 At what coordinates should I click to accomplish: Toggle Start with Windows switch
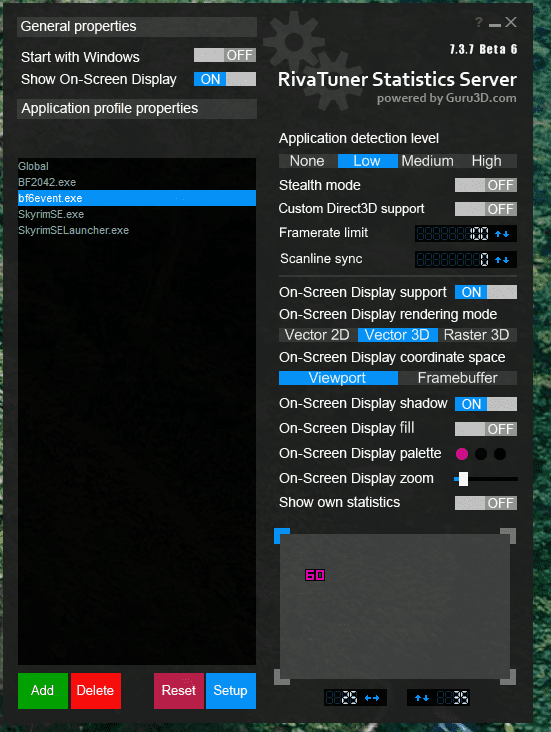click(x=225, y=55)
